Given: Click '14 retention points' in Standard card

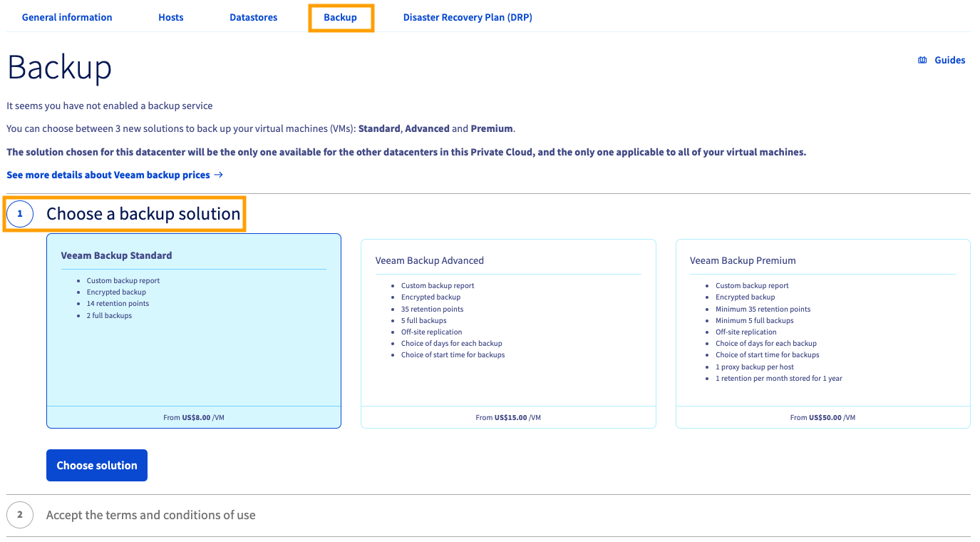Looking at the screenshot, I should 118,304.
